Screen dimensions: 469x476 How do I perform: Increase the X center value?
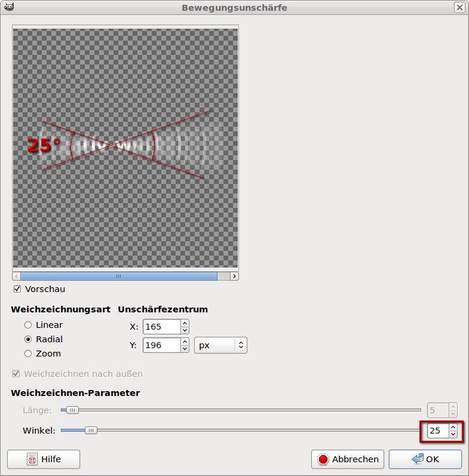click(185, 323)
